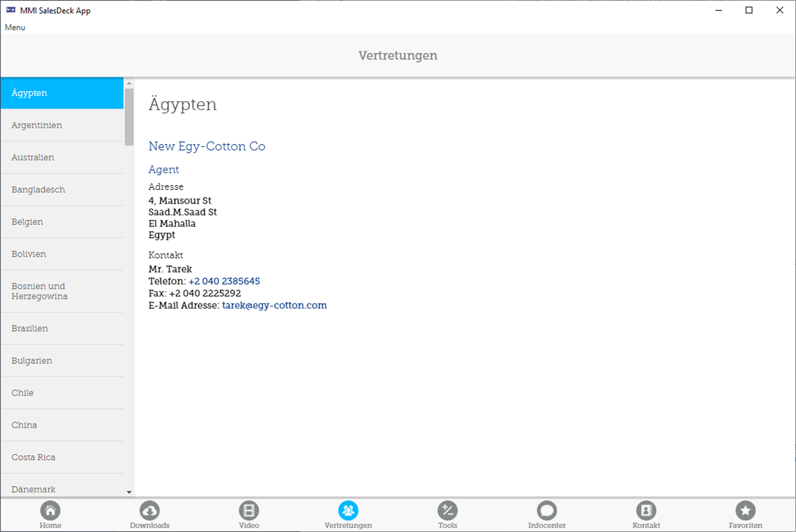Open the Infocenter speech bubble icon

click(x=547, y=510)
